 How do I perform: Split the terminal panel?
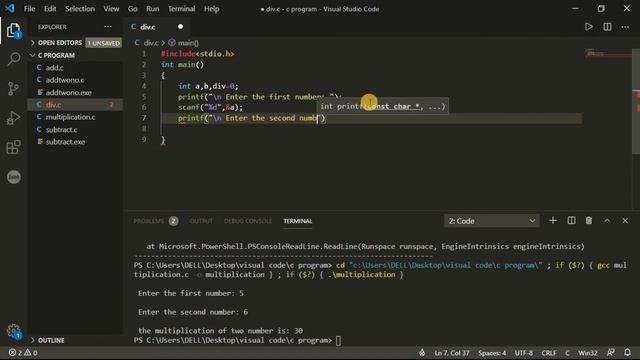pyautogui.click(x=571, y=220)
